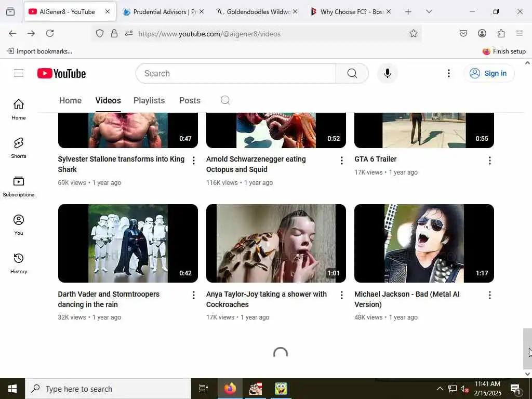The height and width of the screenshot is (399, 532).
Task: Open the site permissions icon in address bar
Action: (129, 33)
